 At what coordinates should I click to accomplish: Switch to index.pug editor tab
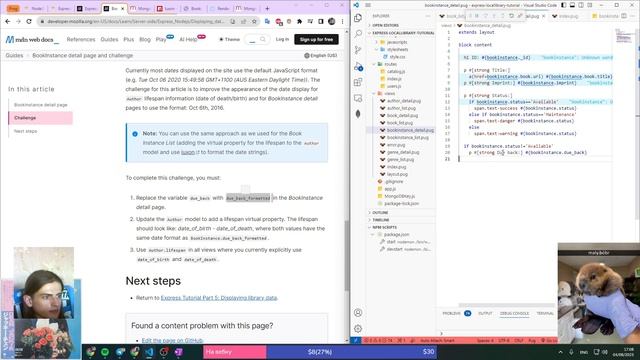pyautogui.click(x=568, y=16)
